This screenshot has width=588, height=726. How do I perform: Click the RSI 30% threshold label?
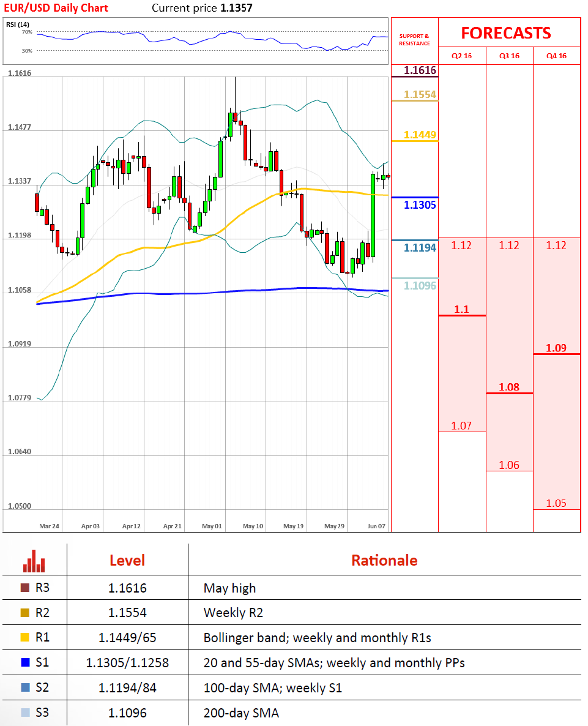point(27,50)
